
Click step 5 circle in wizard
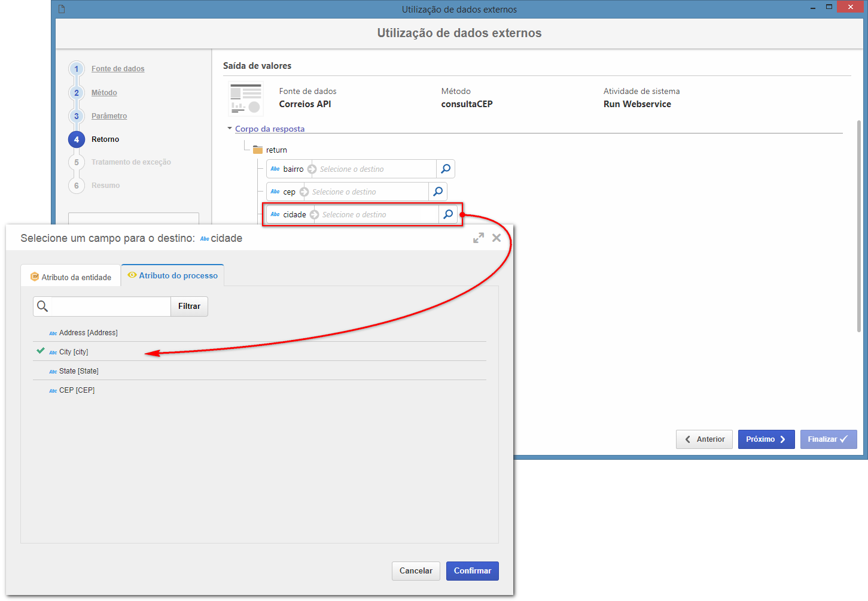pos(77,162)
